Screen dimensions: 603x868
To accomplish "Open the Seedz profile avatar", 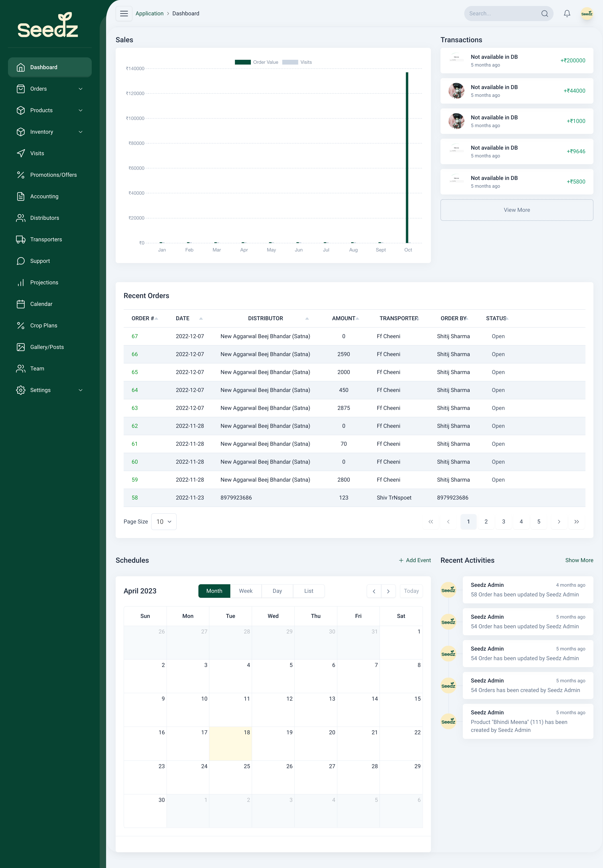I will click(x=586, y=14).
